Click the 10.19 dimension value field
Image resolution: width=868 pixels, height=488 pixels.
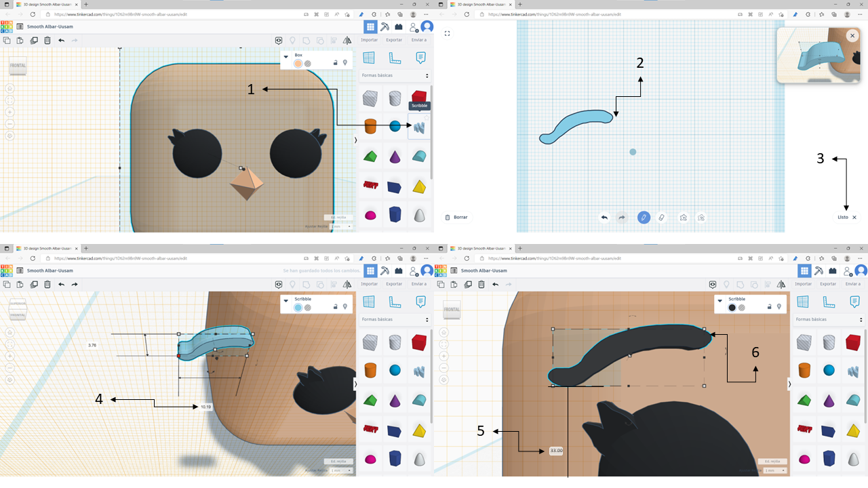(205, 407)
